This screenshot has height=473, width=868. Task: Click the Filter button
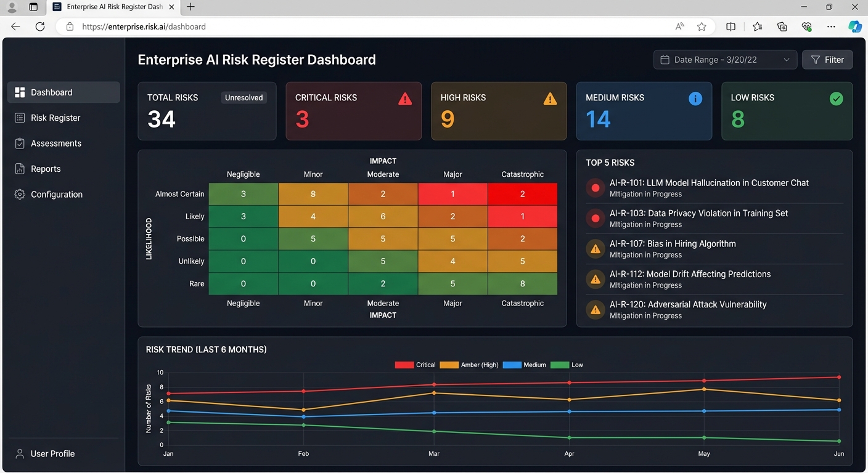tap(827, 59)
